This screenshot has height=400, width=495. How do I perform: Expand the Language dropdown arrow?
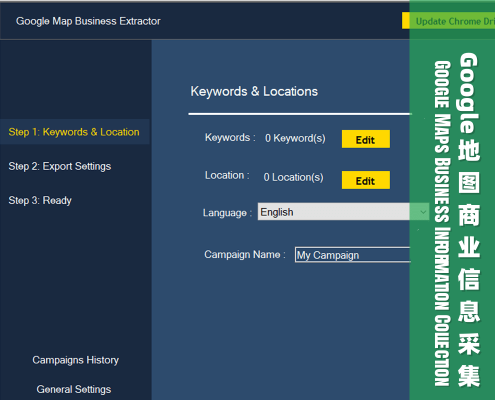click(x=423, y=212)
